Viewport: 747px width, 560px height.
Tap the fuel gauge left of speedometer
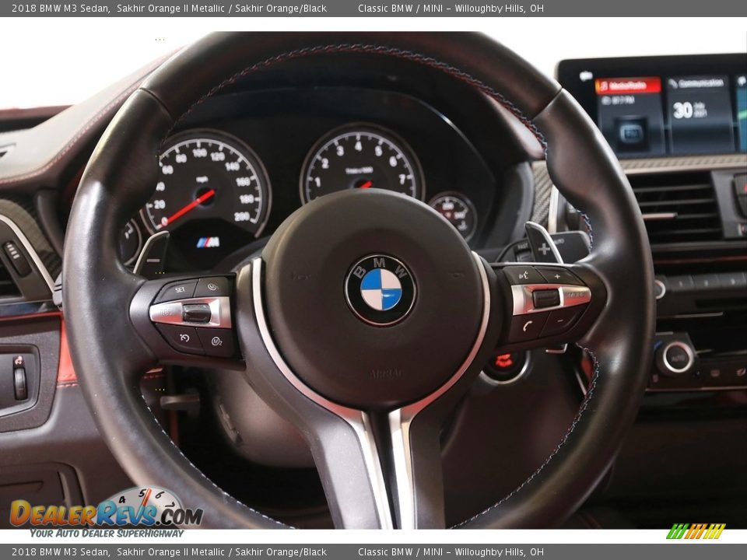pos(130,240)
